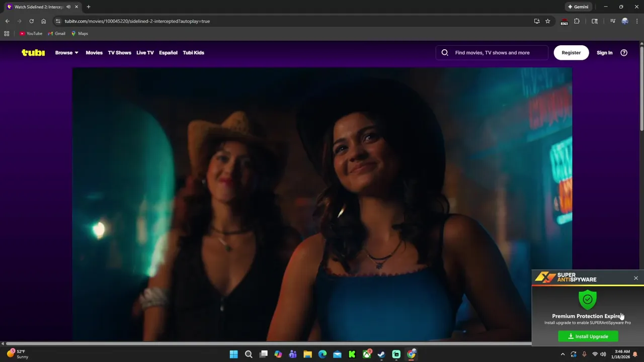Open File Explorer from taskbar
The height and width of the screenshot is (362, 644).
[307, 354]
